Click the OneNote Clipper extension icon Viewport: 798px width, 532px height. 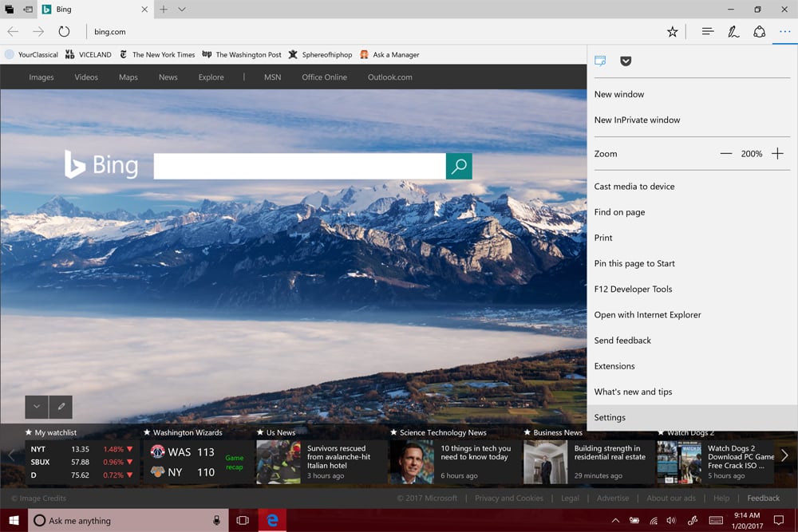600,61
